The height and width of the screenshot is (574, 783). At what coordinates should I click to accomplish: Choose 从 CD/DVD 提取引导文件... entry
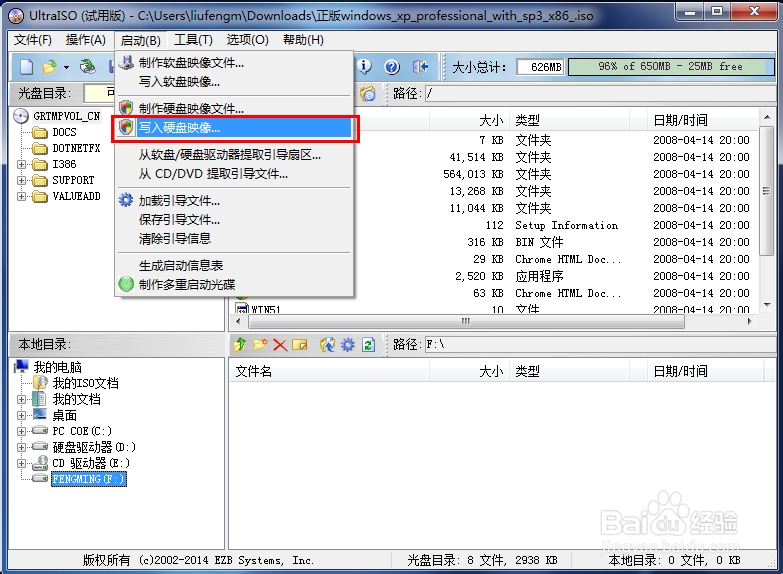[234, 174]
